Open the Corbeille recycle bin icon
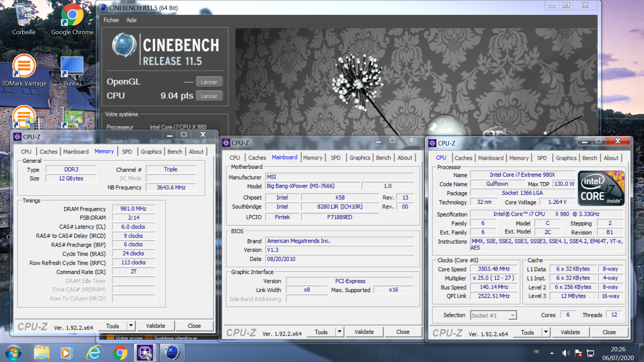This screenshot has height=362, width=644. 24,18
